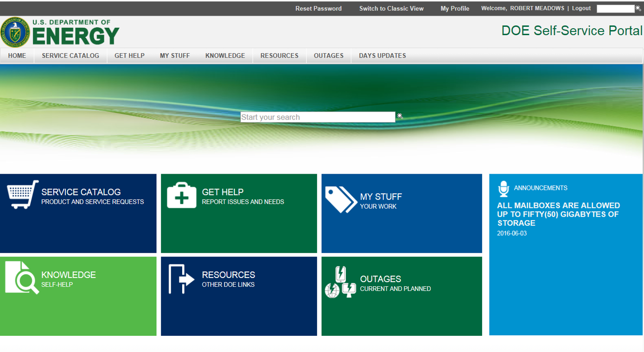Click the Department of Energy seal logo
This screenshot has height=352, width=644.
pos(15,32)
